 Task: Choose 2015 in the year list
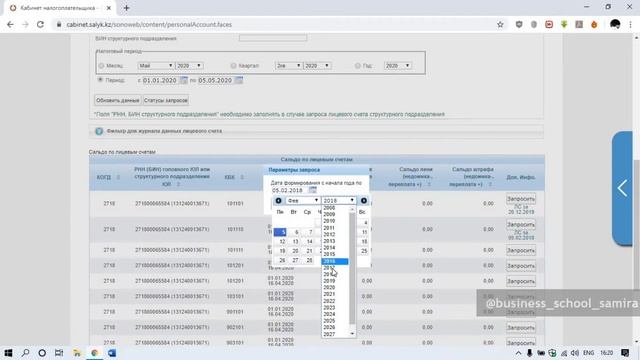point(329,254)
